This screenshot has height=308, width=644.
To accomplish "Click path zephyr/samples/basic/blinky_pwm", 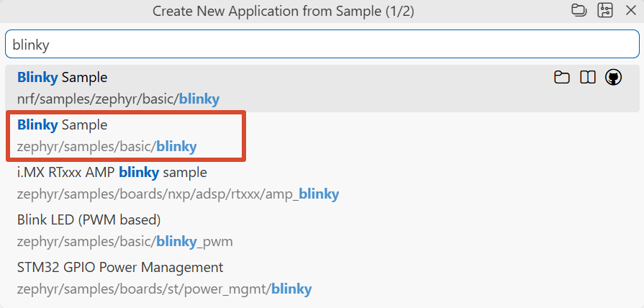I will pos(125,242).
